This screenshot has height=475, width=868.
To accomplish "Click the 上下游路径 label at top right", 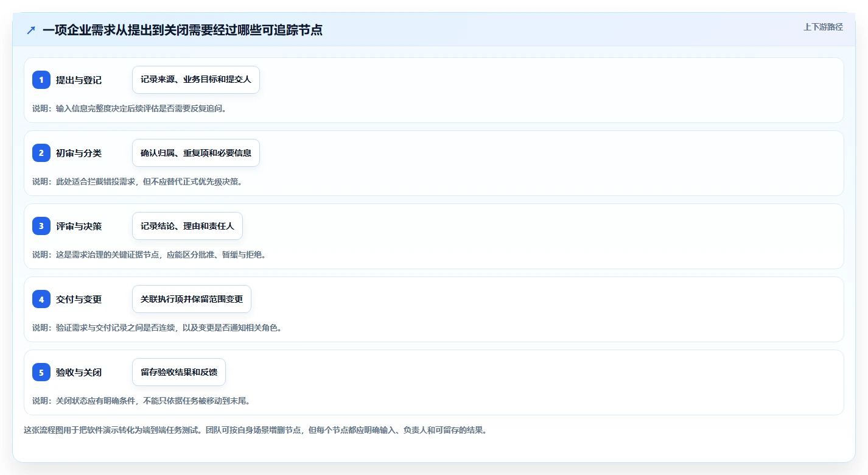I will 823,27.
